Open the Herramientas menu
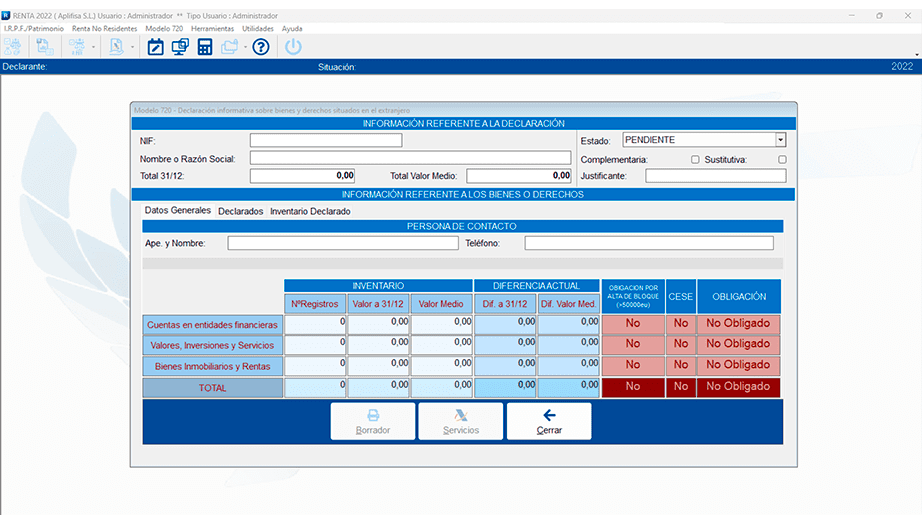922x524 pixels. tap(212, 28)
